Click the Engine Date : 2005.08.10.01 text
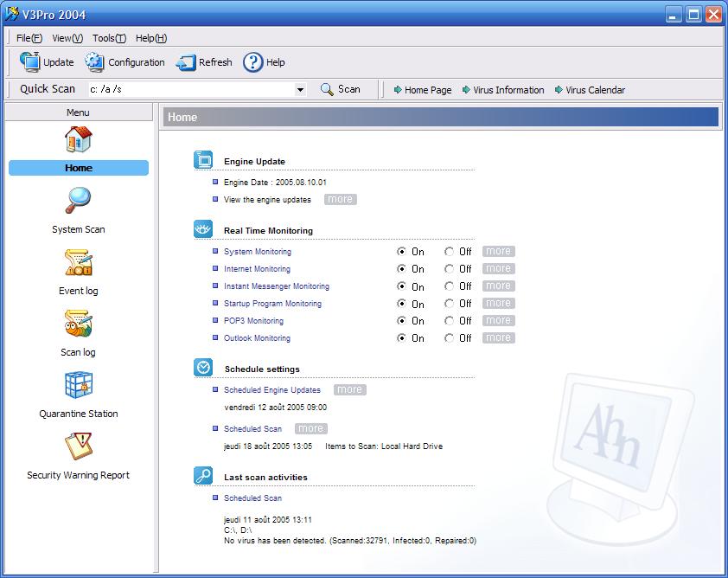This screenshot has height=578, width=728. click(275, 182)
